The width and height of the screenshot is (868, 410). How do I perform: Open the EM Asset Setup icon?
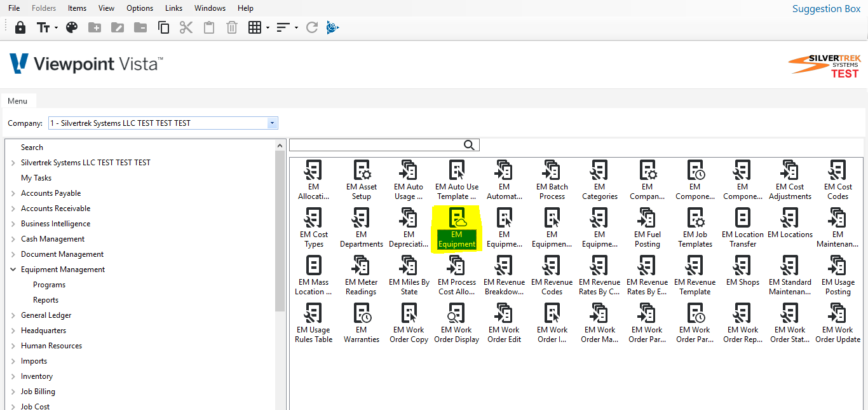[x=362, y=181]
